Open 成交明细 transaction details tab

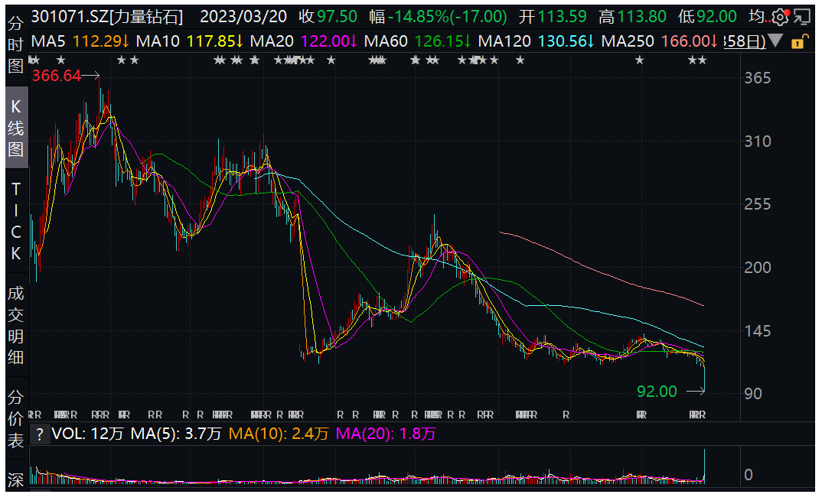(15, 324)
